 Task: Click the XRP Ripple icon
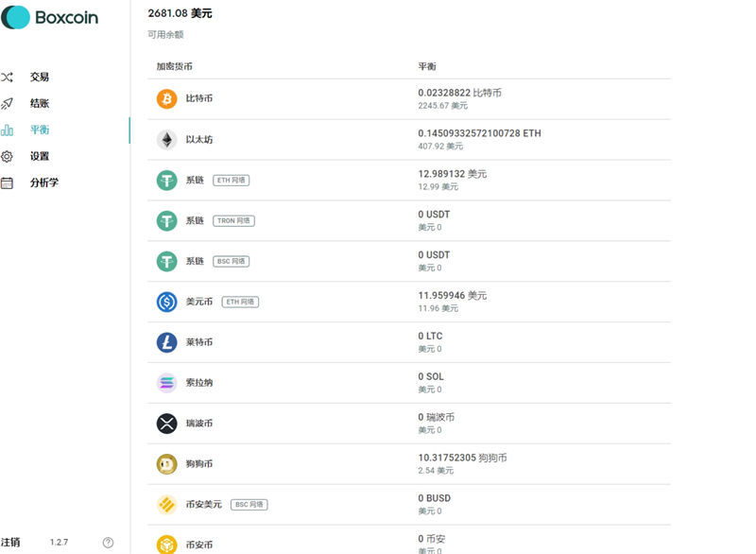pos(167,424)
